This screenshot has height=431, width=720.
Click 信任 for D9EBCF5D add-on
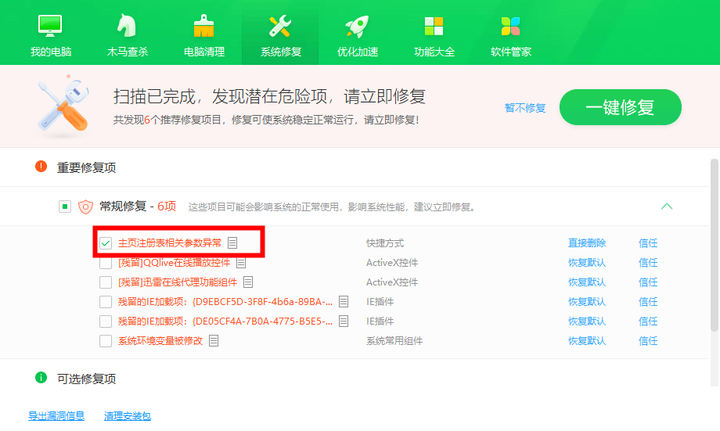click(648, 302)
